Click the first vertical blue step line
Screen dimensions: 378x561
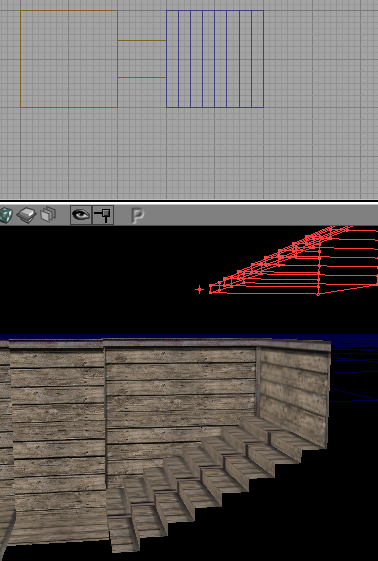coord(178,59)
